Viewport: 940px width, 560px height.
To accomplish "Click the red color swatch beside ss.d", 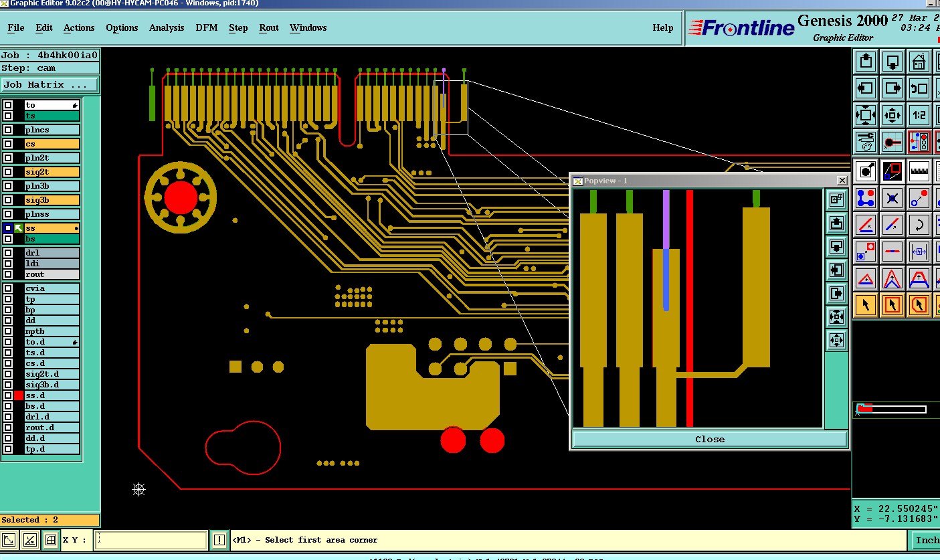I will pyautogui.click(x=19, y=395).
